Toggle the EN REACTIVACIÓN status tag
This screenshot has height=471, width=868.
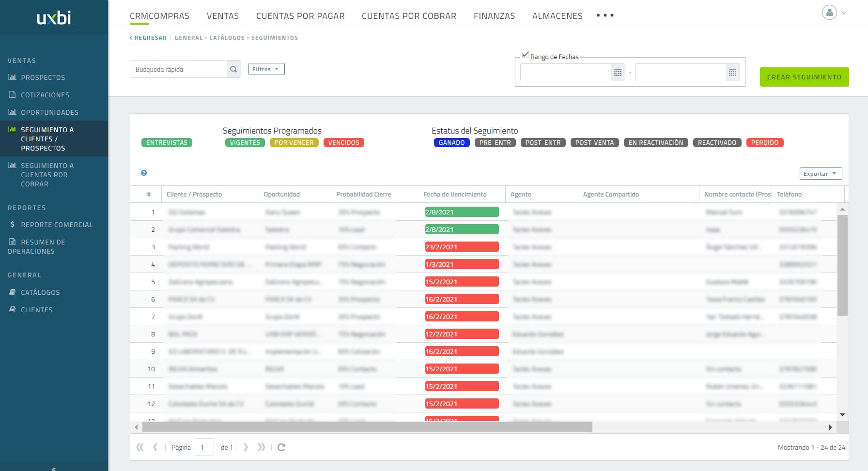tap(656, 143)
